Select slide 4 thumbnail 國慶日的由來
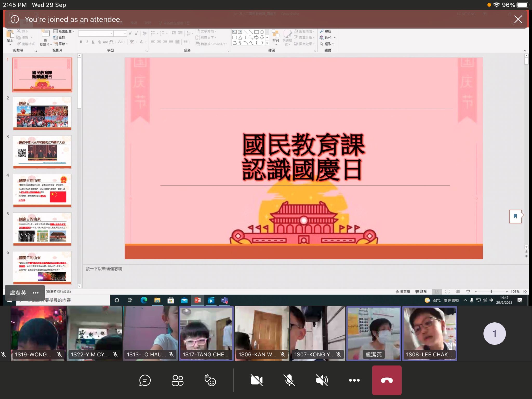The image size is (532, 399). point(42,191)
